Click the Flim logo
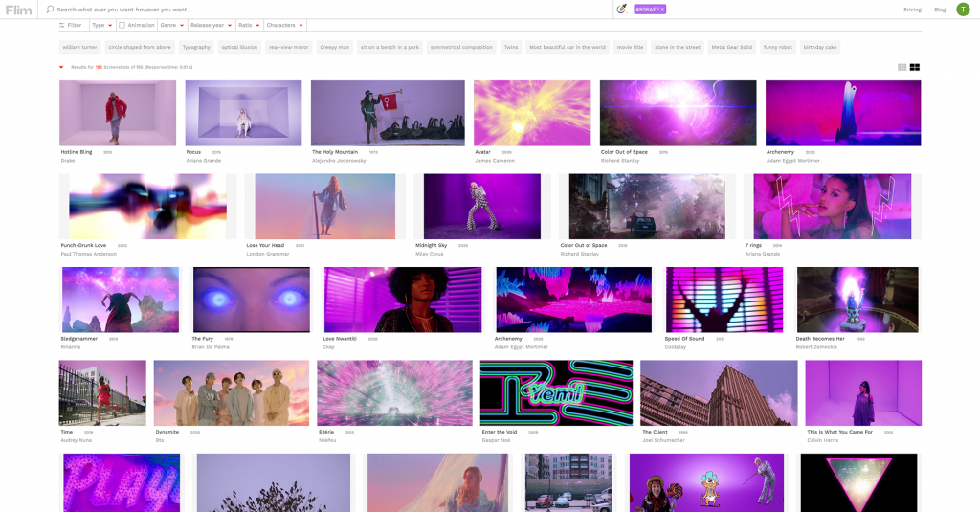Screen dimensions: 980x512 tap(19, 10)
